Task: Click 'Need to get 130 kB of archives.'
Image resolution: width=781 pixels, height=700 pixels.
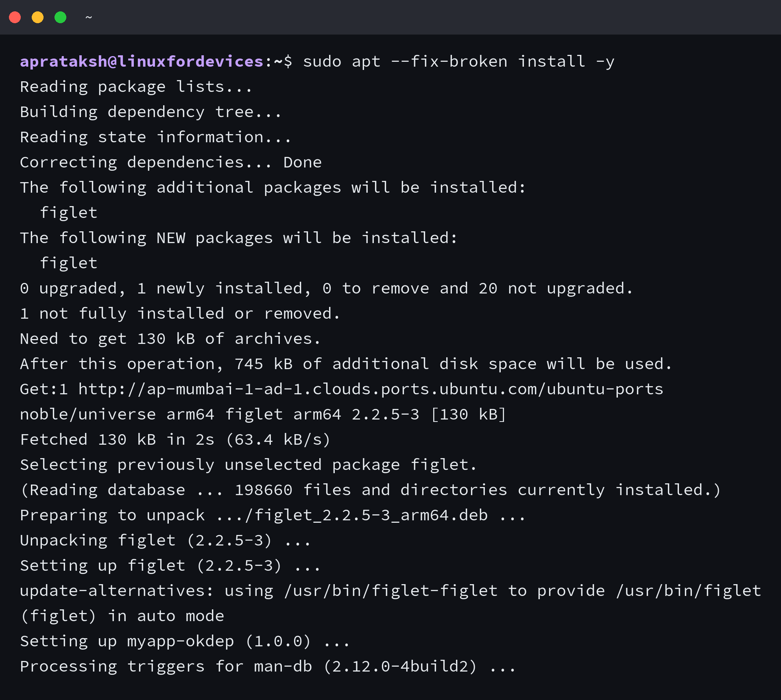Action: point(170,339)
